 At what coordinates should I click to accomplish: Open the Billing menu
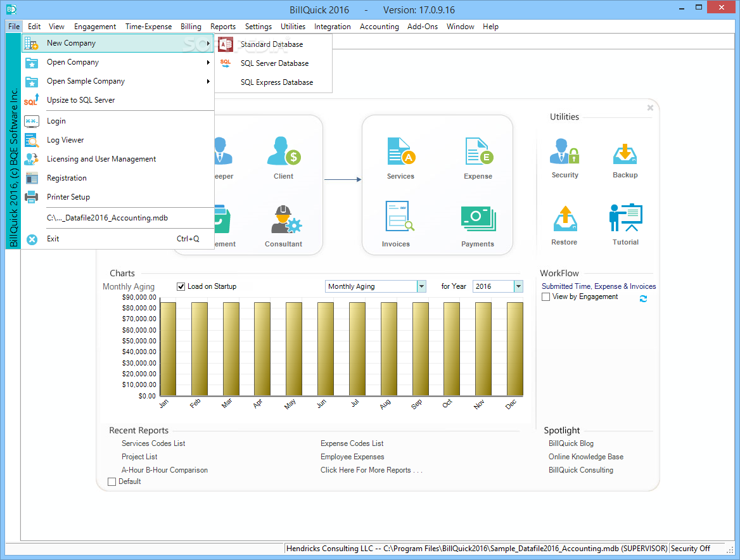[x=191, y=27]
